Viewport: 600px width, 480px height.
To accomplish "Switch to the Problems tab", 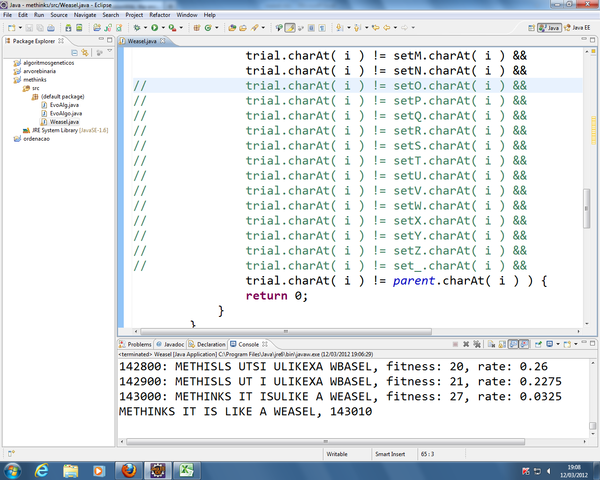I will [139, 343].
